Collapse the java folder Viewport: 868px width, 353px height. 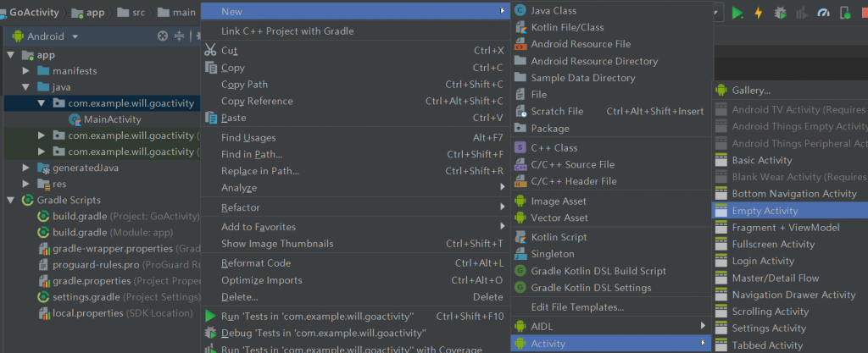pos(25,87)
